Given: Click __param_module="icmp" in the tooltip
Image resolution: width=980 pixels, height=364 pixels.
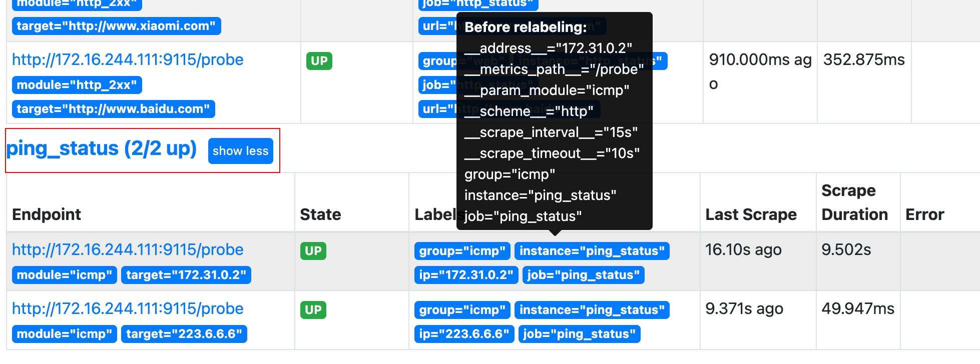Looking at the screenshot, I should click(547, 90).
